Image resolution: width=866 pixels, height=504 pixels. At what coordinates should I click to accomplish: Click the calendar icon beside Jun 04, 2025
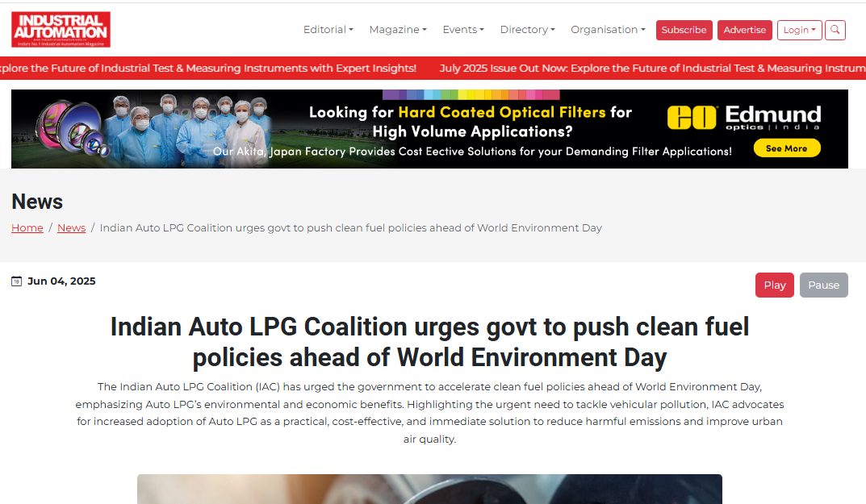pos(16,281)
